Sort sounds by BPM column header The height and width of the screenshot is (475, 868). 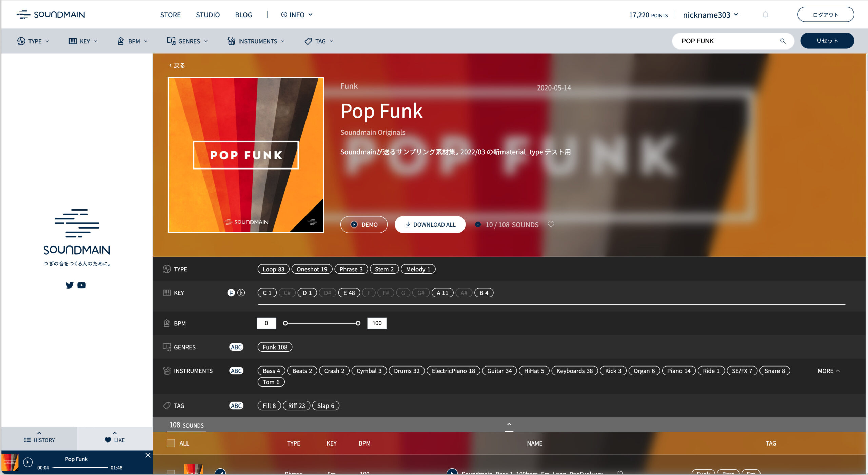[364, 443]
